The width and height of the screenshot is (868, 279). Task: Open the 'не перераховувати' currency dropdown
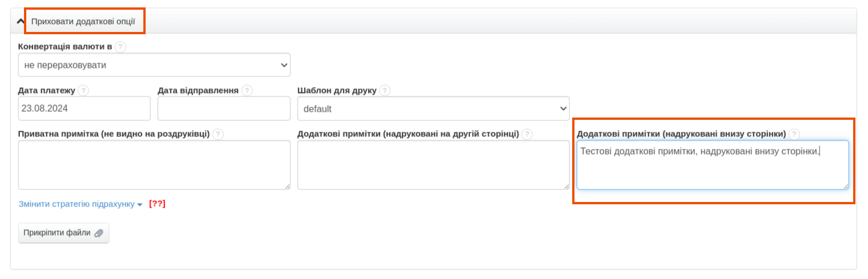[x=154, y=65]
